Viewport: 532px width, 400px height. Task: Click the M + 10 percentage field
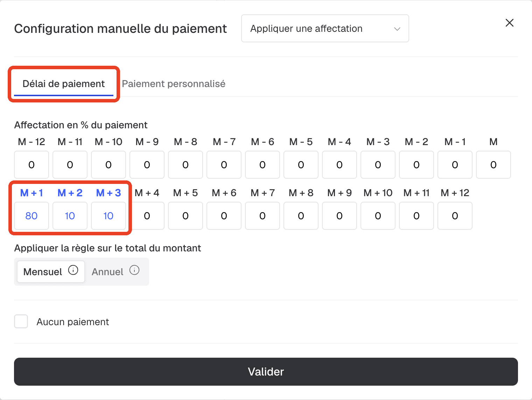click(x=378, y=216)
